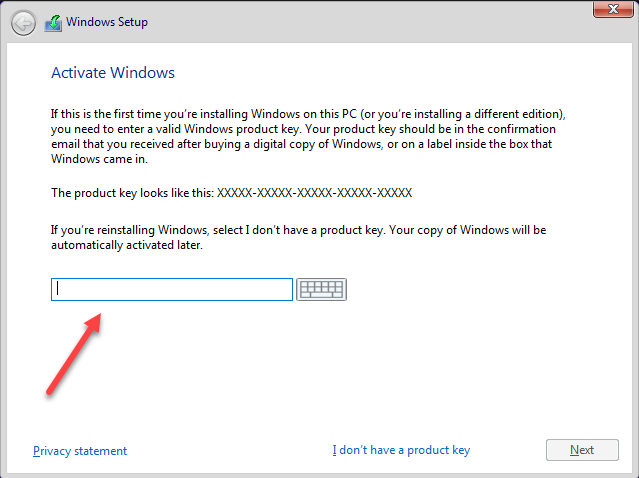This screenshot has height=478, width=639.
Task: Click the Windows Setup icon in title bar
Action: 53,22
